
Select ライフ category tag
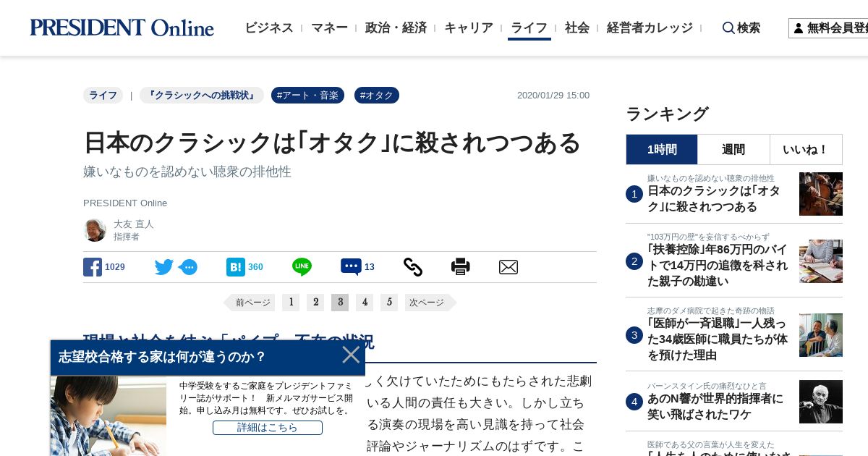point(103,96)
